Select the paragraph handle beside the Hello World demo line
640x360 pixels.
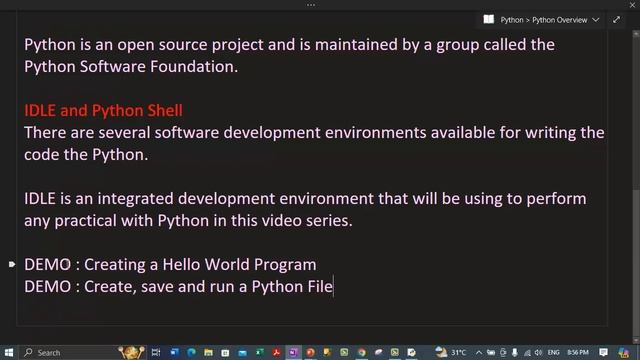[12, 264]
